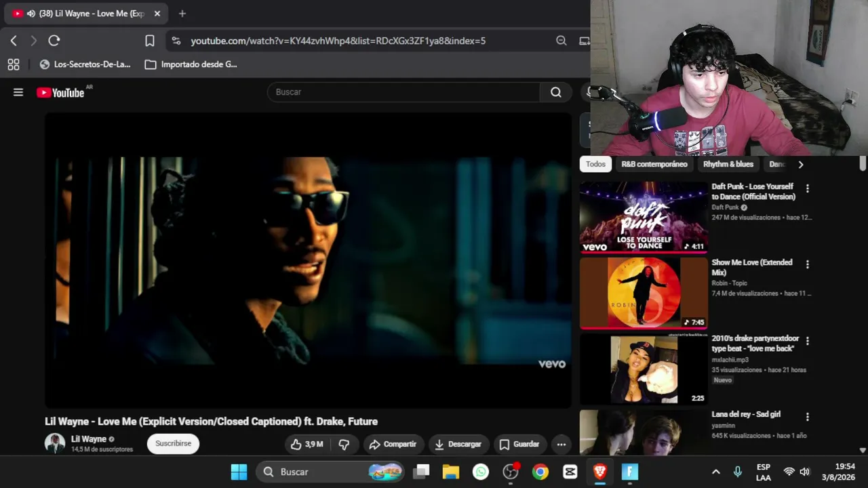Bookmark this page with the bookmark icon

point(150,41)
